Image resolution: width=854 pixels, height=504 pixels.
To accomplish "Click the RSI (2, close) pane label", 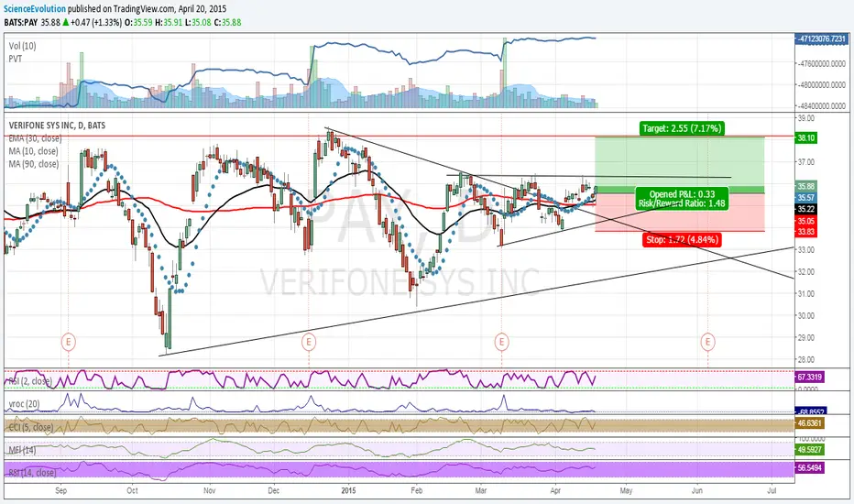I will click(x=30, y=381).
